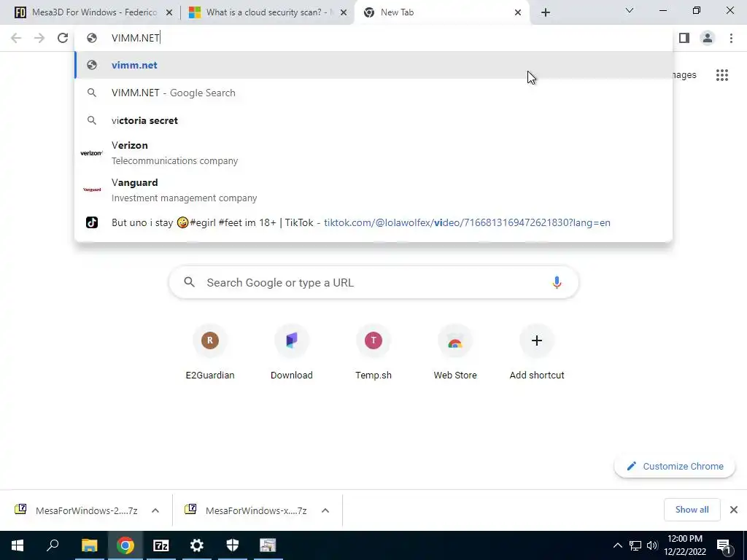This screenshot has width=747, height=560.
Task: Open Settings gear in the taskbar
Action: tap(197, 545)
